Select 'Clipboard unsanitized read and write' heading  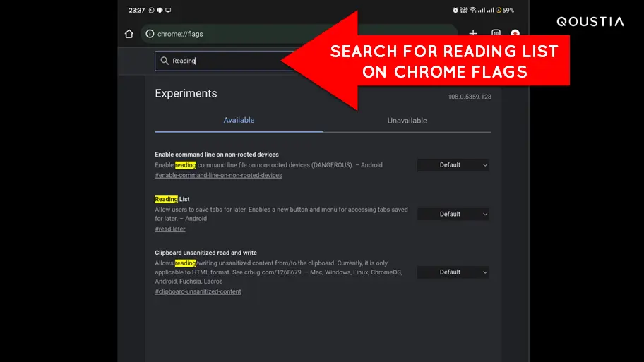coord(205,253)
